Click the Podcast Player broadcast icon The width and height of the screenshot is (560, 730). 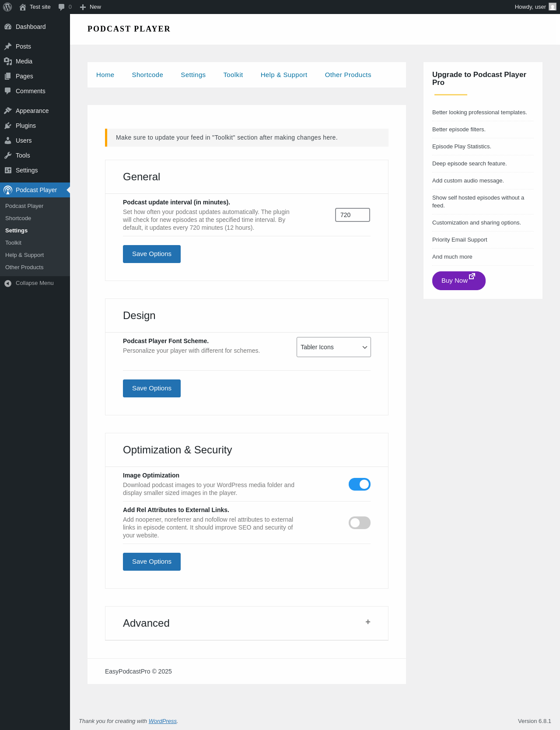pyautogui.click(x=8, y=190)
